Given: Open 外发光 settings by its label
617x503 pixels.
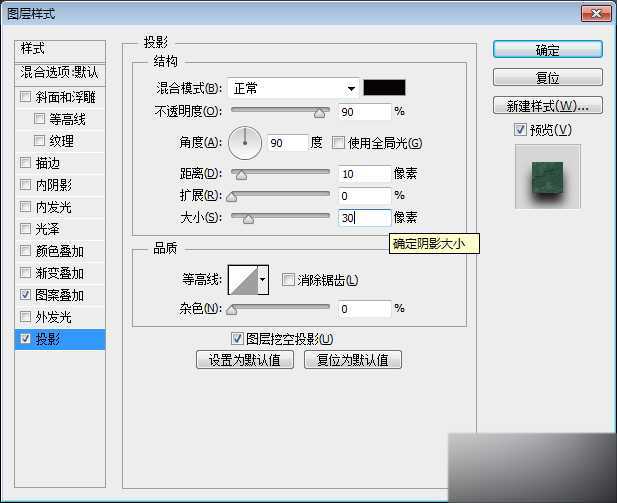Looking at the screenshot, I should point(54,317).
